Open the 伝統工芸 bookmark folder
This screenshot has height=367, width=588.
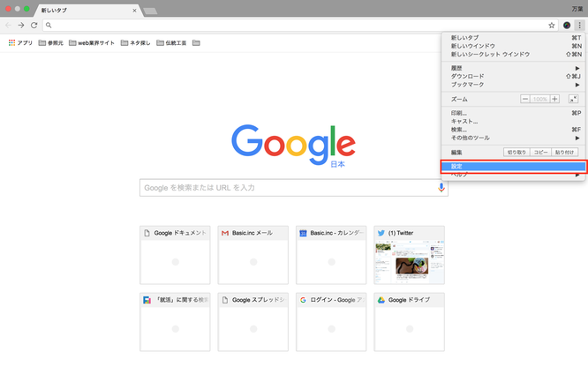coord(171,42)
